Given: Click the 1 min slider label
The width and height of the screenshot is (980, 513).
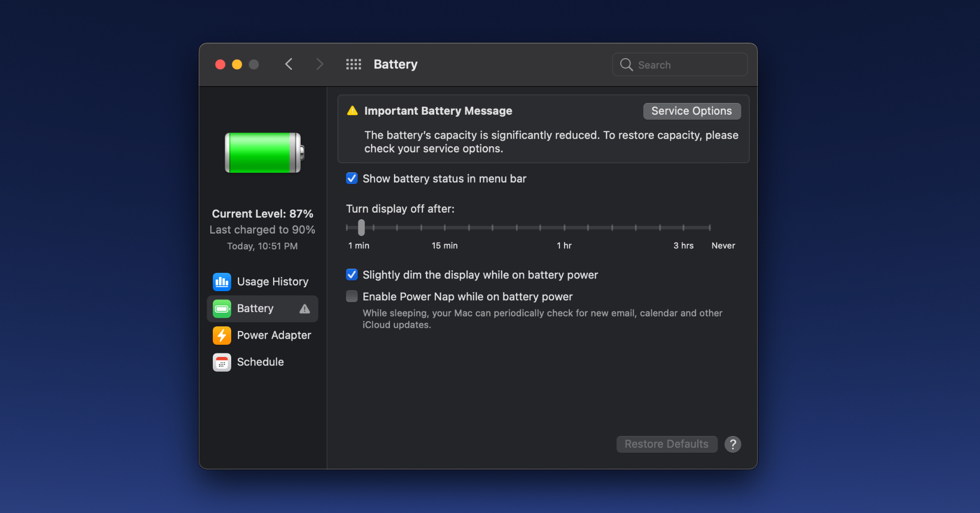Looking at the screenshot, I should coord(359,246).
